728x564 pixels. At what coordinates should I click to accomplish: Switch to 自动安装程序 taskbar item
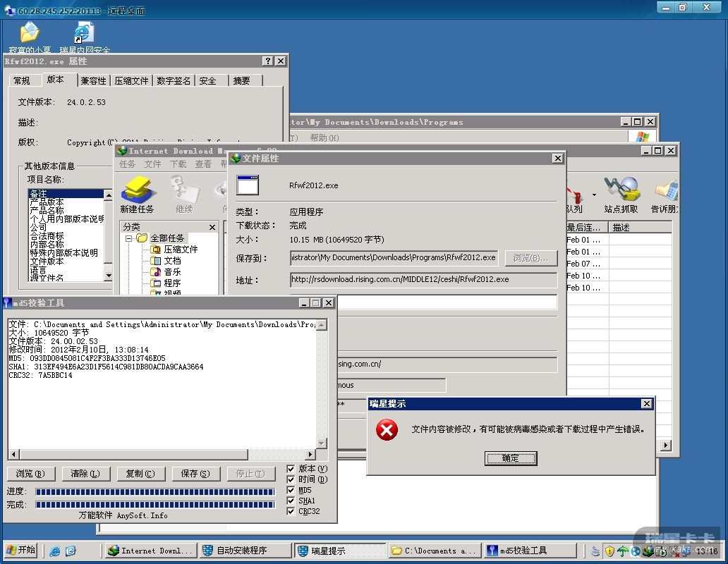coord(245,551)
